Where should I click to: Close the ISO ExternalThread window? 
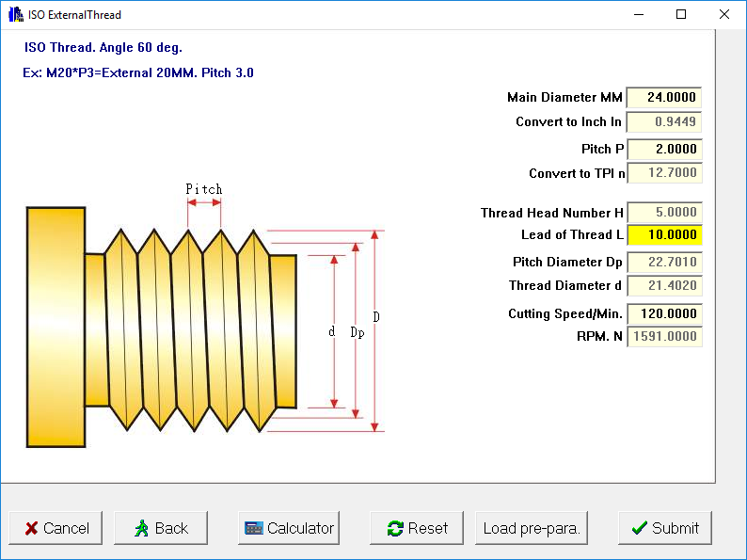pyautogui.click(x=723, y=15)
